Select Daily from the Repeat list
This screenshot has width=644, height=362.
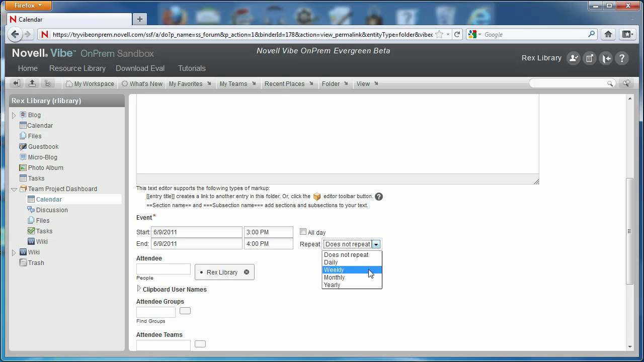click(x=352, y=262)
